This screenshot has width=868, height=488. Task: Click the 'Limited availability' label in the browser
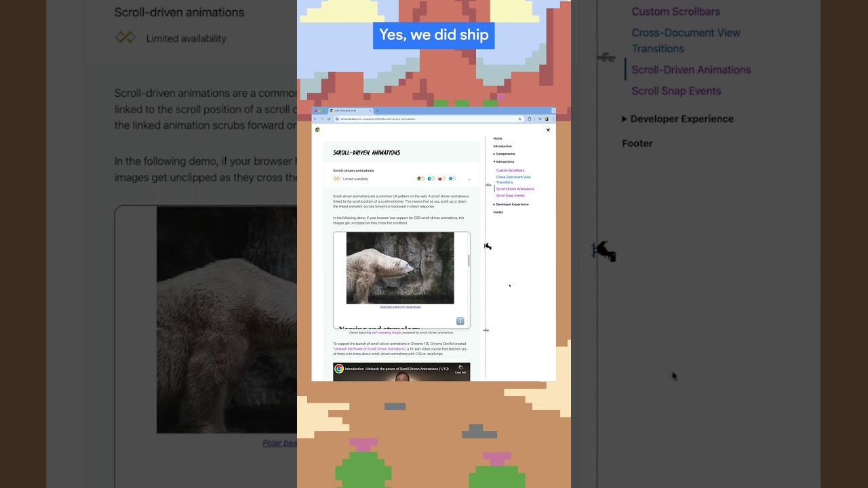356,179
